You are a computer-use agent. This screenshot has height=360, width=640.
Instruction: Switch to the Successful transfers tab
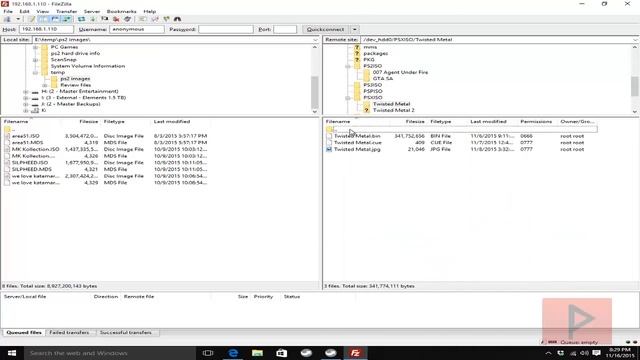tap(126, 333)
